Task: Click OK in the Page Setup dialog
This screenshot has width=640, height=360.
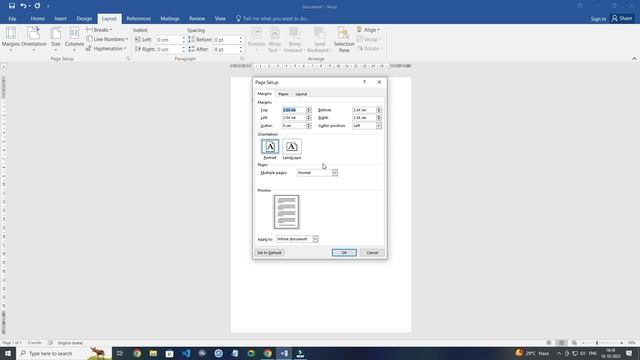Action: coord(344,253)
